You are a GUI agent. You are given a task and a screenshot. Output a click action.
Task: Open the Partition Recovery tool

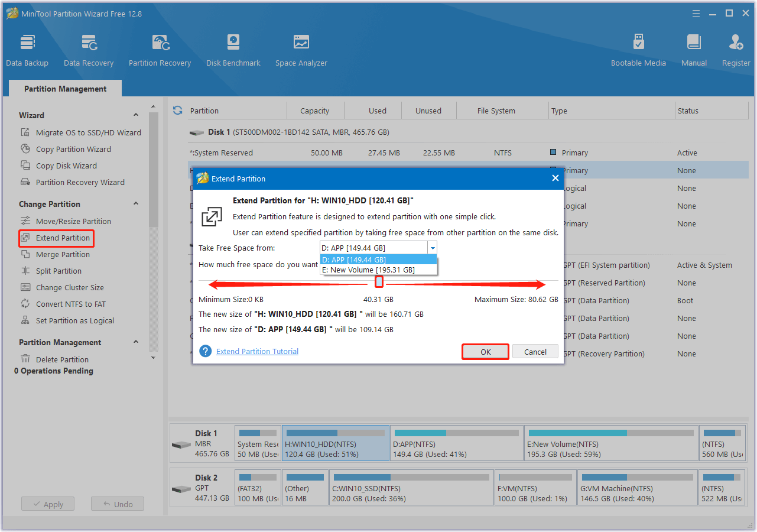pyautogui.click(x=160, y=48)
